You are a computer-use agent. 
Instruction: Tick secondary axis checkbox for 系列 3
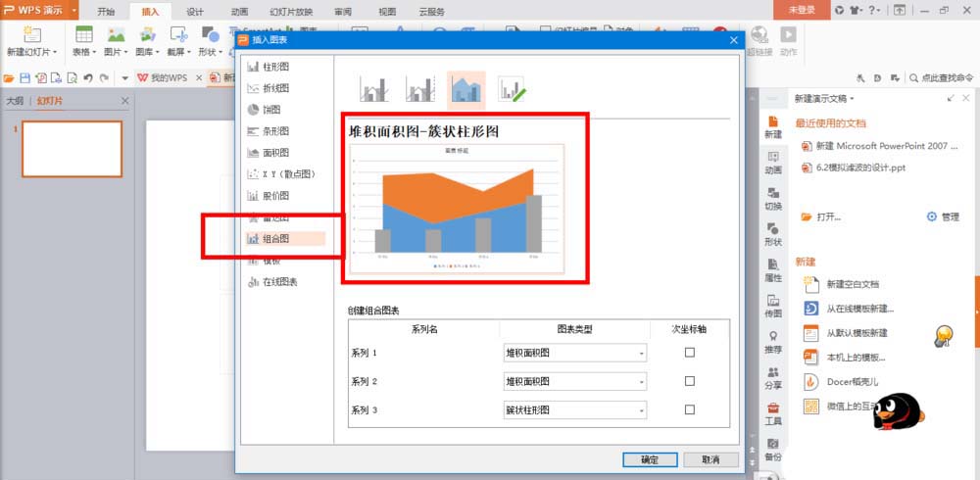(x=689, y=410)
